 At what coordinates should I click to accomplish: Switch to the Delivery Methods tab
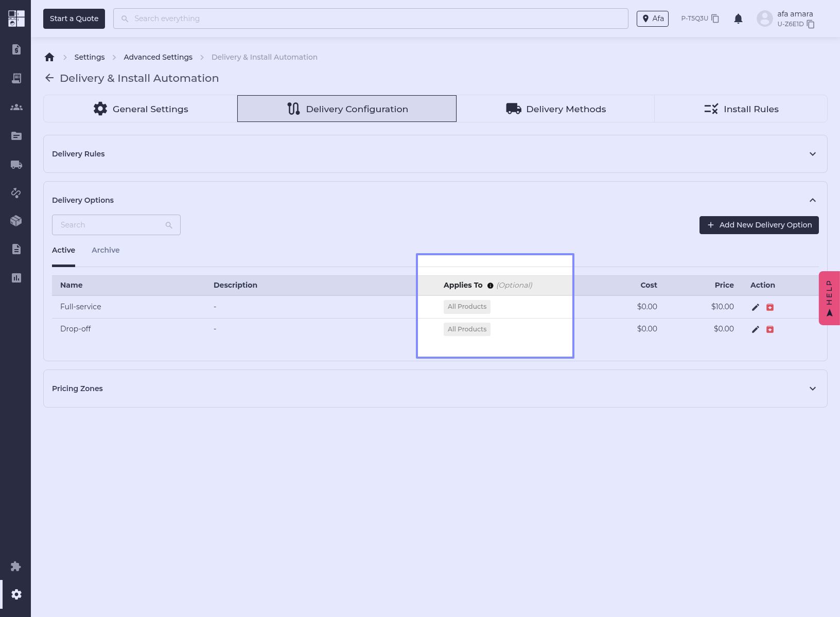click(x=555, y=109)
